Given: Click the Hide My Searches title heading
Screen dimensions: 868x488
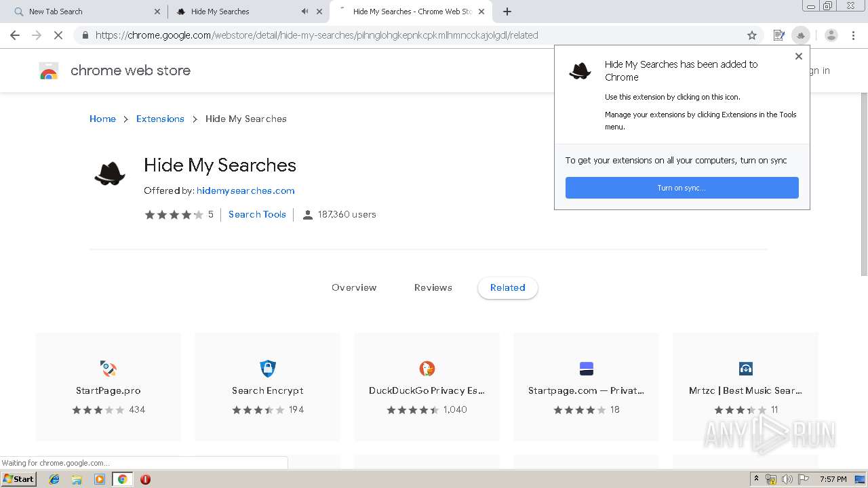Looking at the screenshot, I should [x=220, y=165].
